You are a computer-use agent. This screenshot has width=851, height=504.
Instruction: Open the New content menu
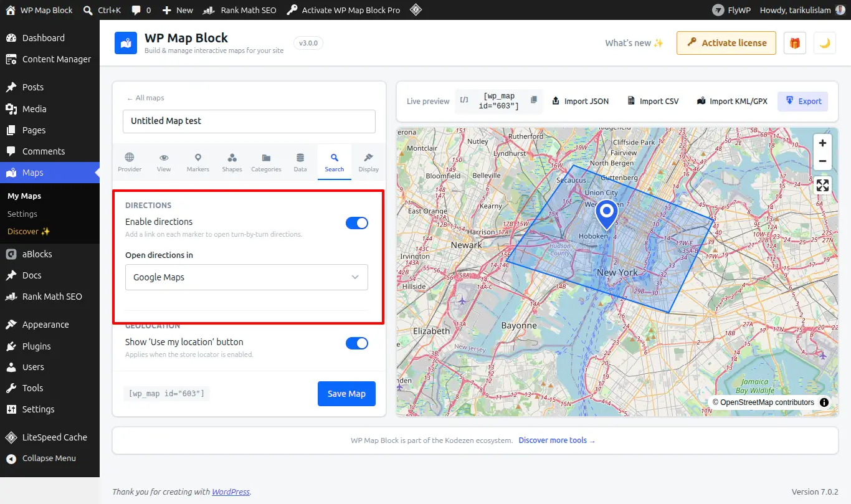[178, 10]
